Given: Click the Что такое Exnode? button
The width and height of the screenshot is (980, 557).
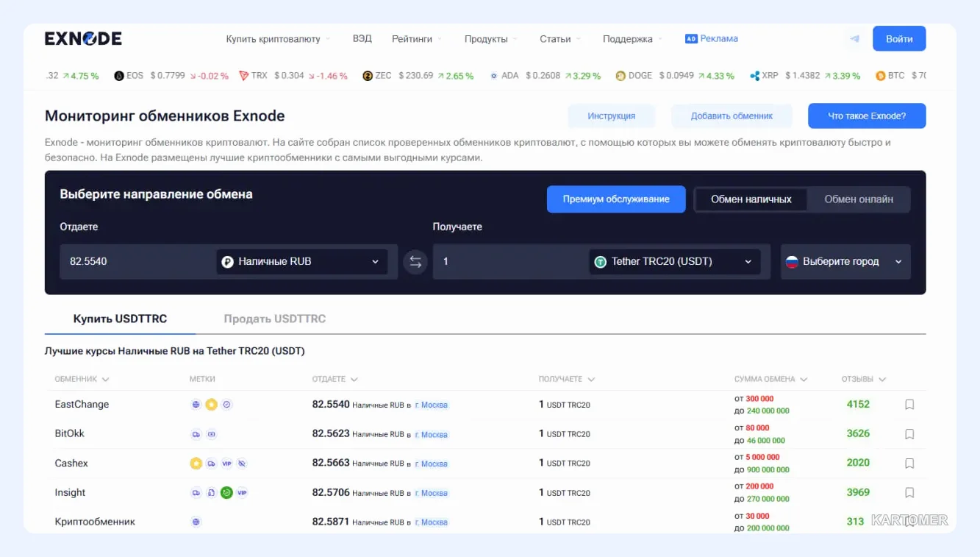Looking at the screenshot, I should (x=867, y=116).
